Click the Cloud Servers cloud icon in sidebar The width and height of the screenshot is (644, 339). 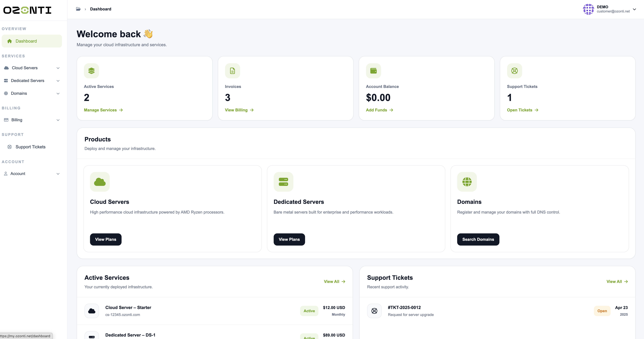tap(7, 68)
